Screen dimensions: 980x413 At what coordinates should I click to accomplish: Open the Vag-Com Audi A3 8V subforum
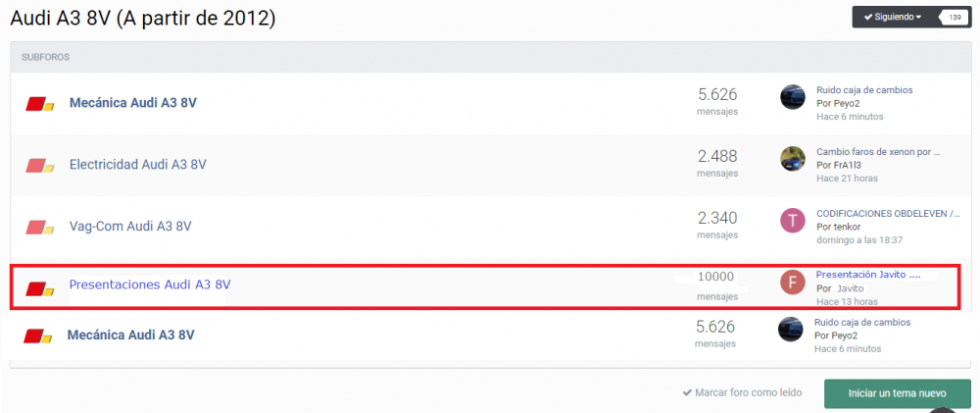click(130, 226)
